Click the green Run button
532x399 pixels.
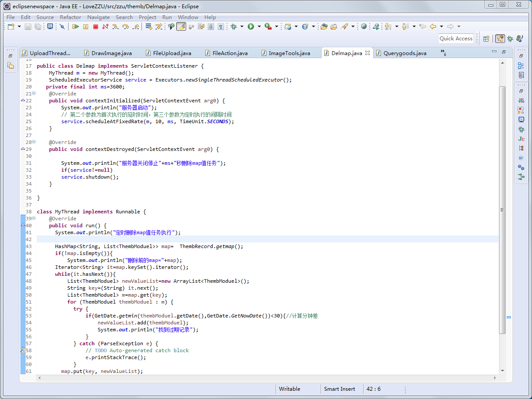click(251, 27)
